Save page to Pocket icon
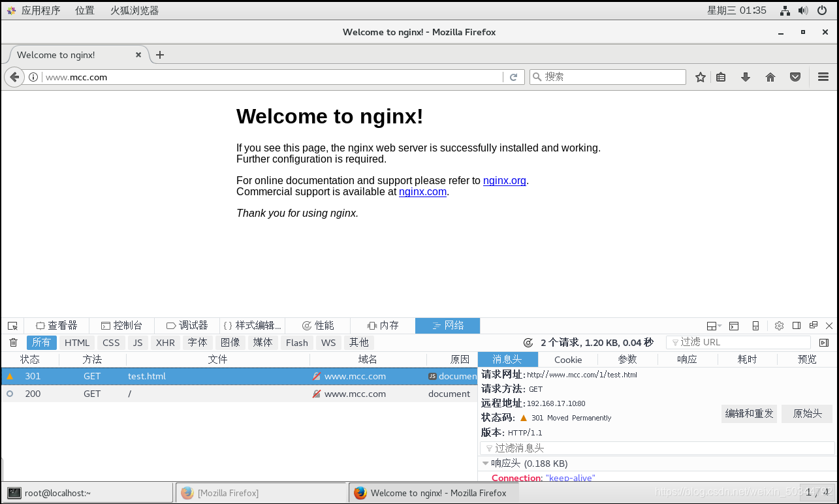The width and height of the screenshot is (839, 504). (795, 77)
